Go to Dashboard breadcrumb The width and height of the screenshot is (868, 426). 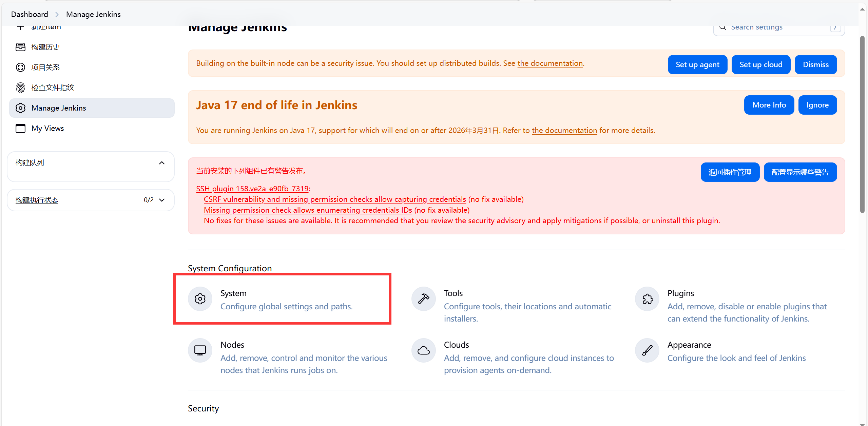30,14
